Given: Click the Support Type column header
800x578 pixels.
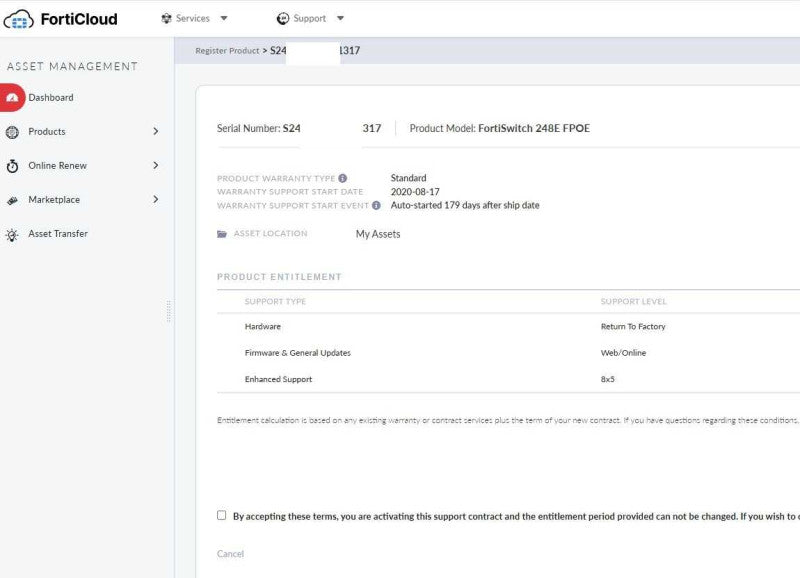Looking at the screenshot, I should click(x=276, y=301).
